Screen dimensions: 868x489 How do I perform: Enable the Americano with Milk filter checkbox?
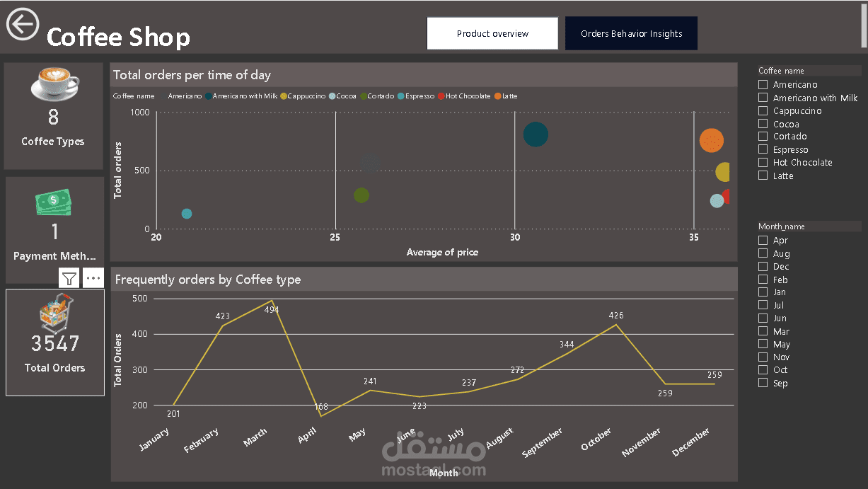point(763,98)
